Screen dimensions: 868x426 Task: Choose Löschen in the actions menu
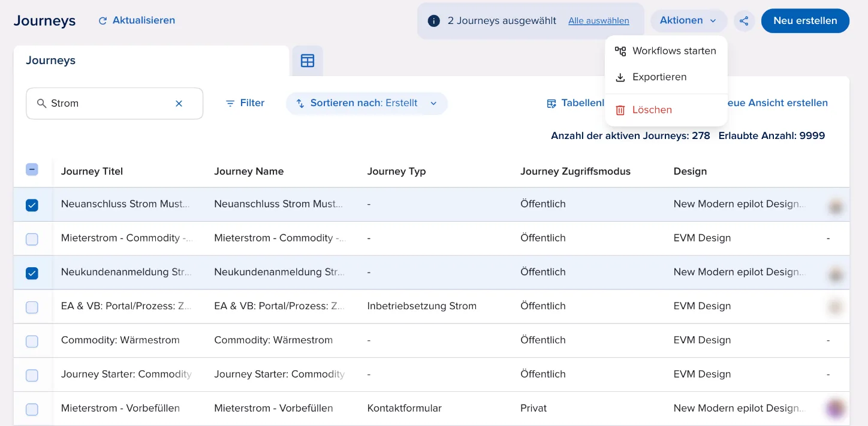pyautogui.click(x=666, y=110)
